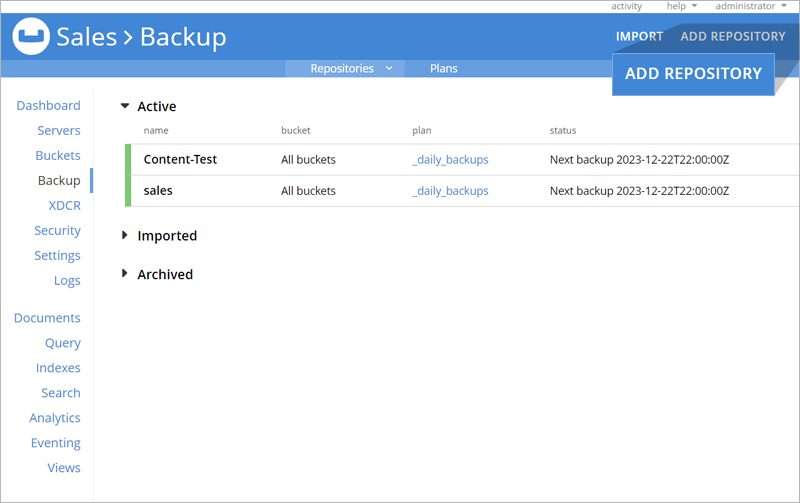Open the Repositories tab dropdown chevron
Viewport: 800px width, 503px height.
coord(389,68)
